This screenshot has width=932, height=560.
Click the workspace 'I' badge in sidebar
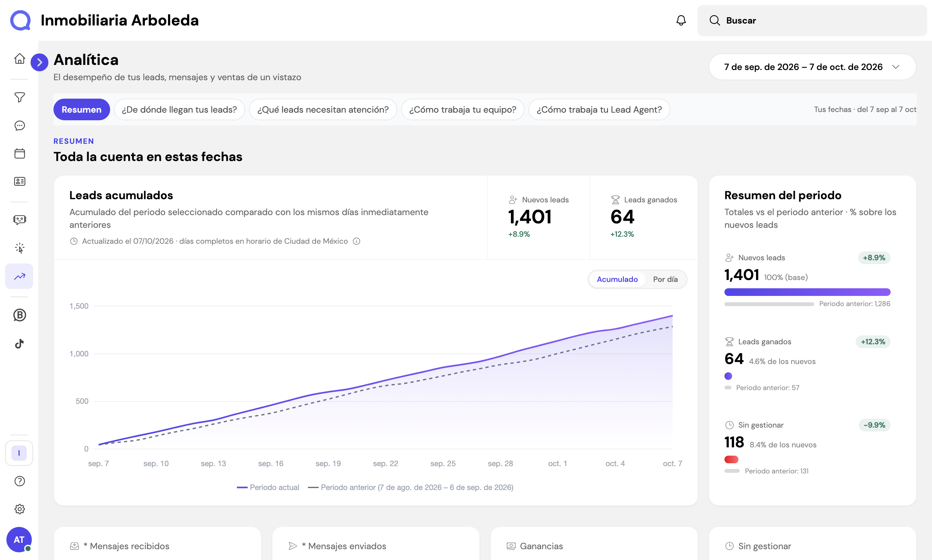click(x=19, y=453)
